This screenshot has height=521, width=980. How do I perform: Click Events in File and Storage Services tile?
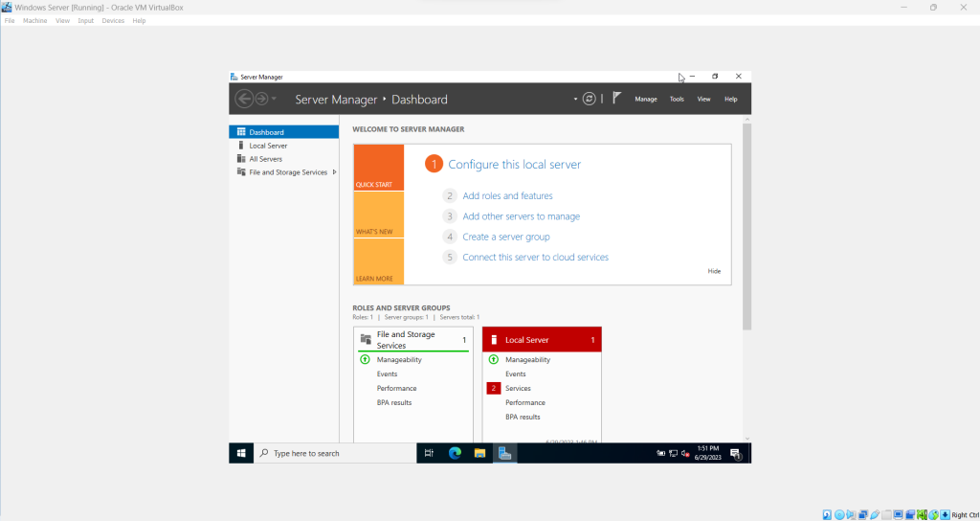coord(387,374)
